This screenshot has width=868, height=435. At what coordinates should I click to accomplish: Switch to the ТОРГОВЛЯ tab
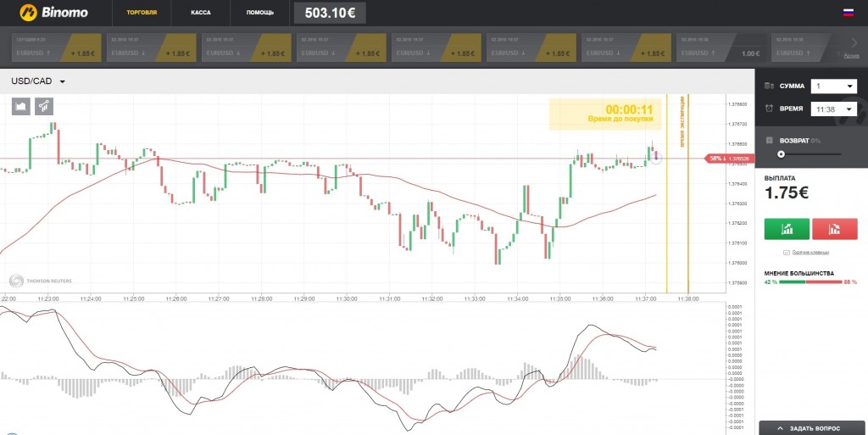[142, 12]
